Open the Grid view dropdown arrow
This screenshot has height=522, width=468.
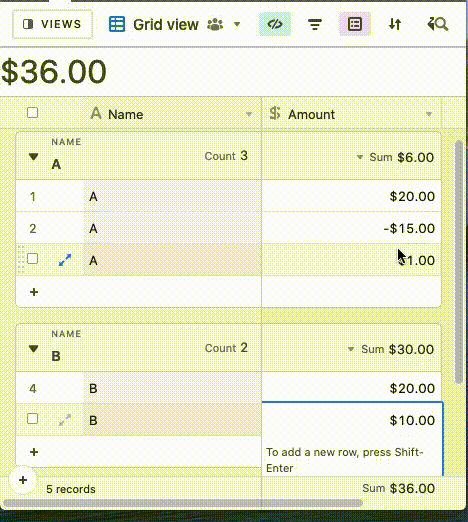point(237,24)
